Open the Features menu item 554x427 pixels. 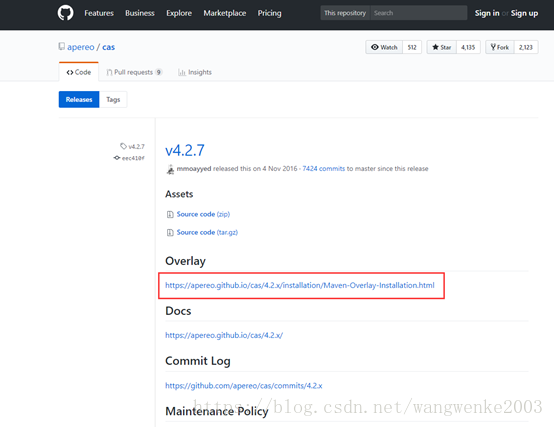99,13
